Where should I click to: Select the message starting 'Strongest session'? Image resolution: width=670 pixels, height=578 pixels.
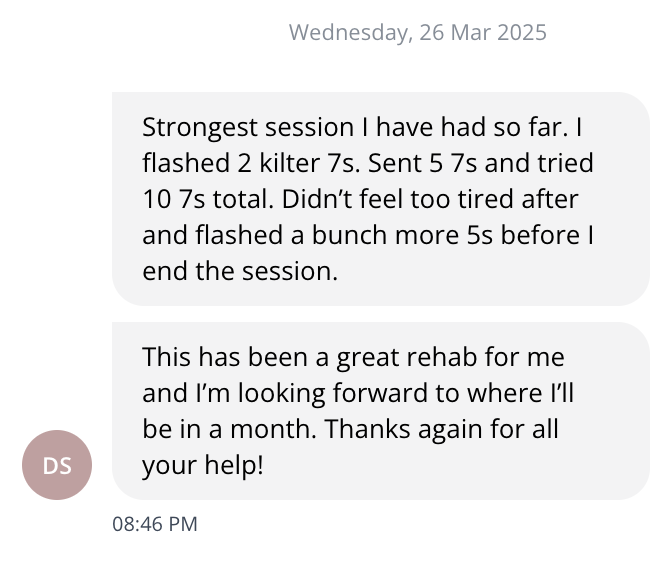(x=380, y=198)
